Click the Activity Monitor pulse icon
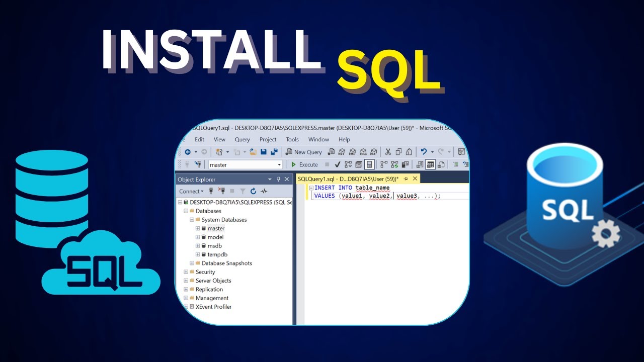Image resolution: width=644 pixels, height=362 pixels. click(264, 191)
